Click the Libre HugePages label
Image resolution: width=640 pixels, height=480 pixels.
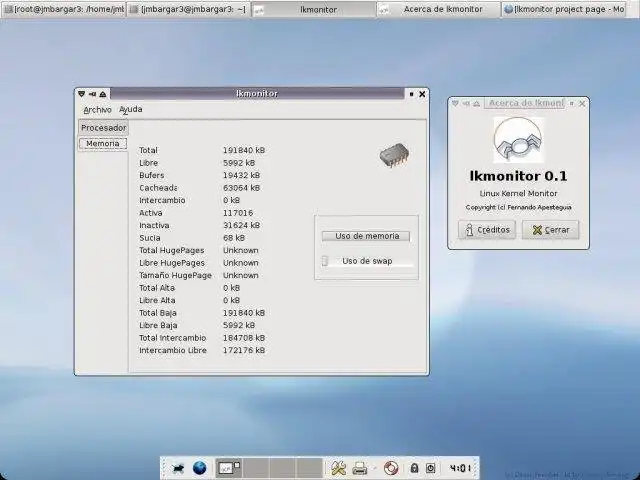[172, 263]
